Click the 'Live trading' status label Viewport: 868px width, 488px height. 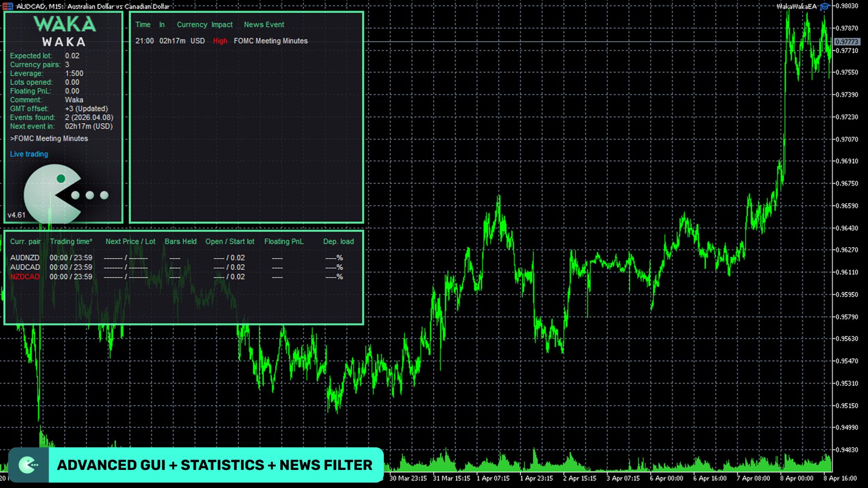(x=29, y=154)
